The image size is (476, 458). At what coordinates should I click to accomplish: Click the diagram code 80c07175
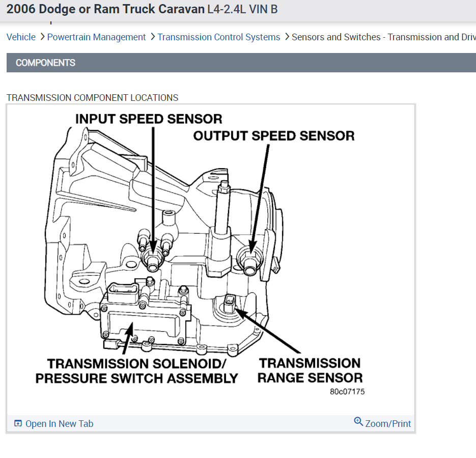(x=347, y=392)
